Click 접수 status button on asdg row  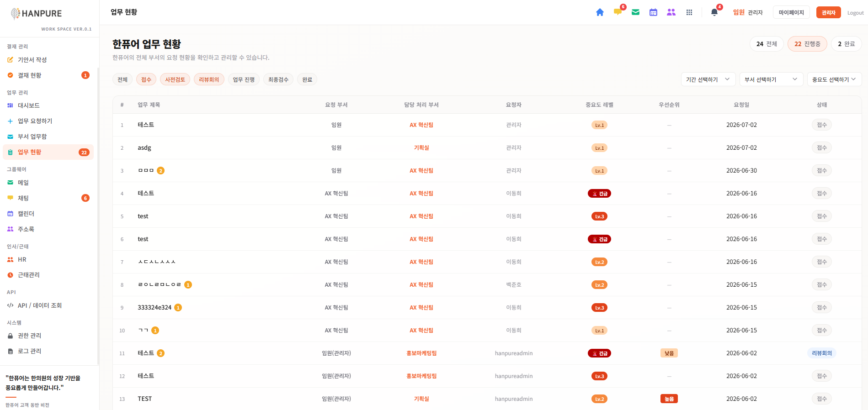[821, 148]
